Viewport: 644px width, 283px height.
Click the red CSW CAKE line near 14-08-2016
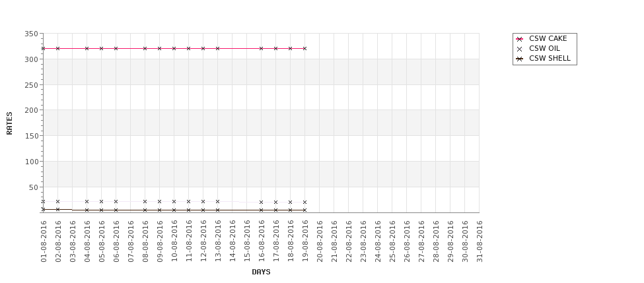(x=233, y=48)
